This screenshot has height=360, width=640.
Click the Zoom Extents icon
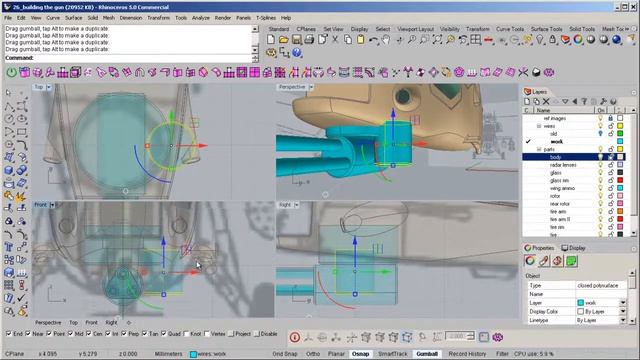point(438,40)
